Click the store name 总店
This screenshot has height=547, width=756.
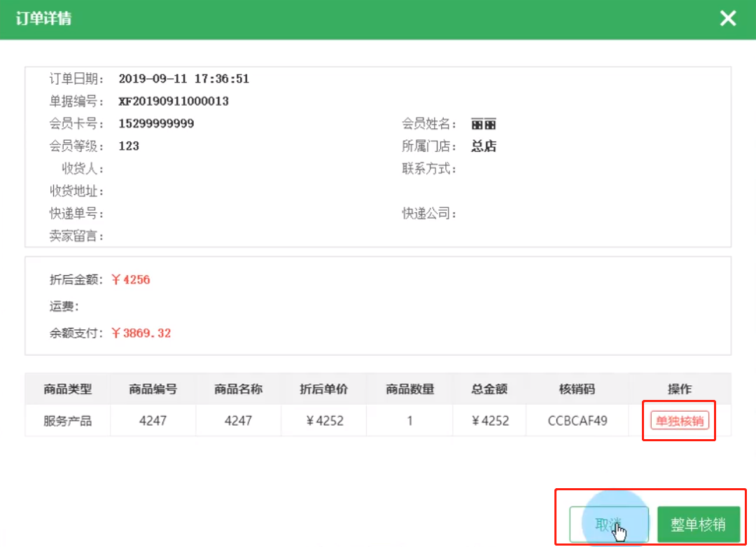coord(482,146)
